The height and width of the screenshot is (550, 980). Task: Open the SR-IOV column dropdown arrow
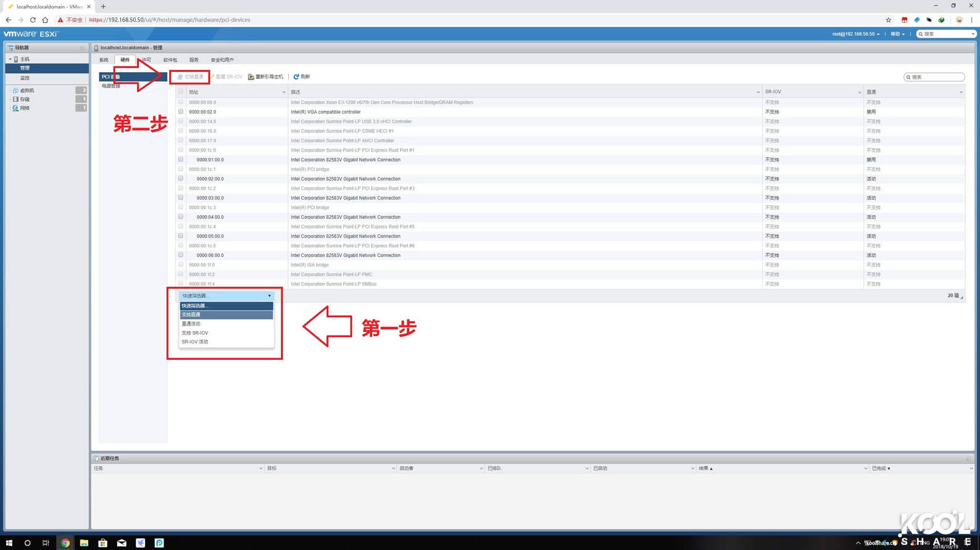[859, 92]
